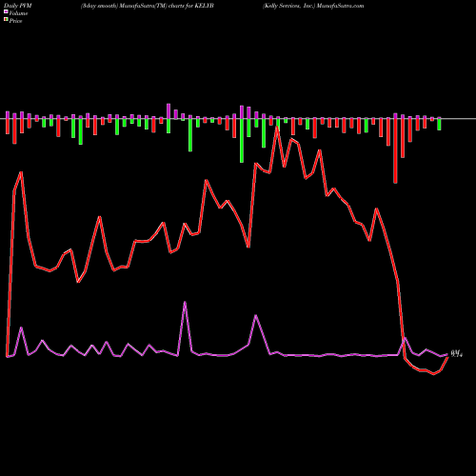This screenshot has width=476, height=476.
Task: Click the '(Kelly Services, Inc.) MunafaSutra.com' text
Action: point(313,6)
